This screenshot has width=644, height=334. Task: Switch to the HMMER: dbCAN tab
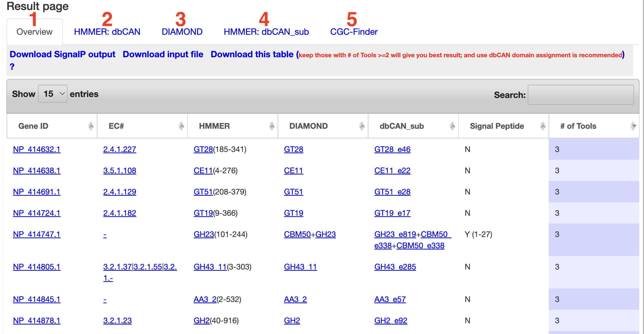(107, 32)
